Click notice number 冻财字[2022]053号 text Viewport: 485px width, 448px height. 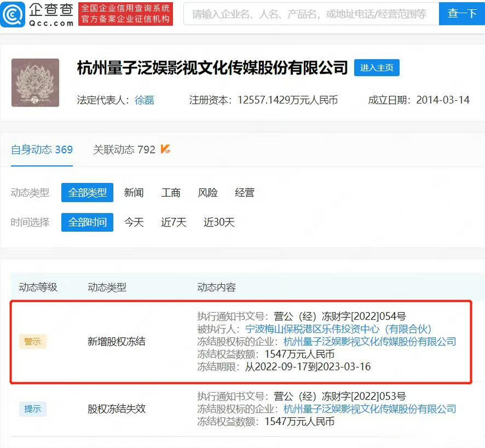364,396
